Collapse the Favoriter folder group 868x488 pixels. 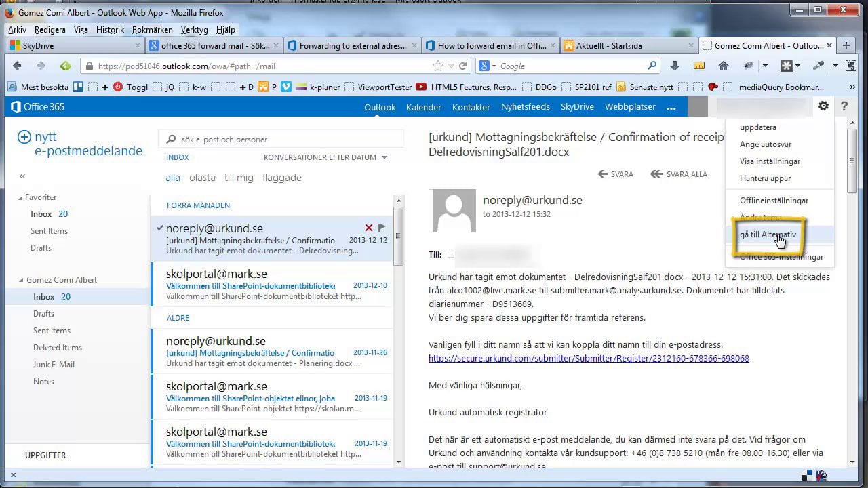click(20, 197)
